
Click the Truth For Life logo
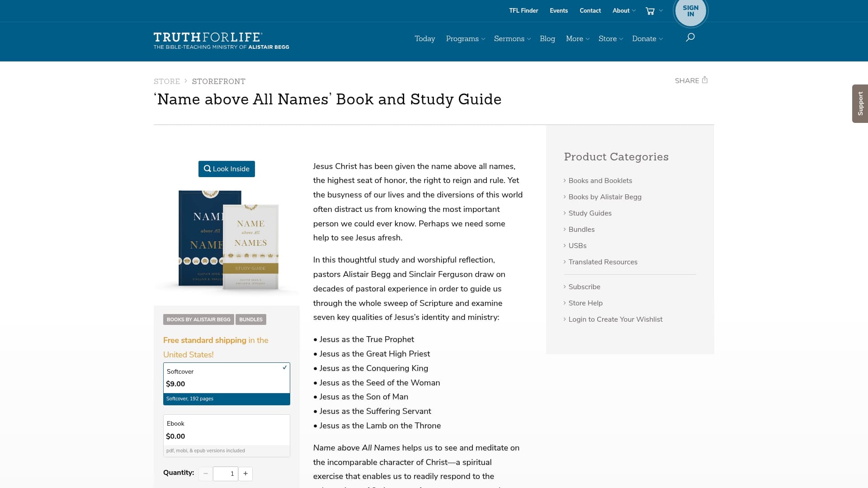coord(221,41)
